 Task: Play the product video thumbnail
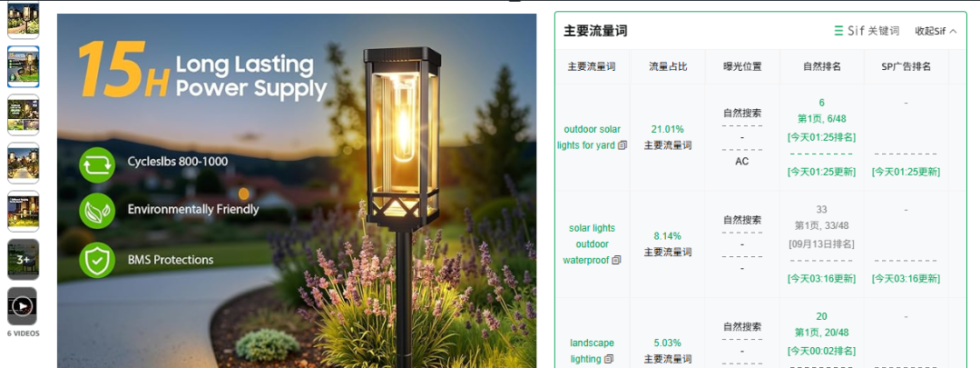pos(23,306)
